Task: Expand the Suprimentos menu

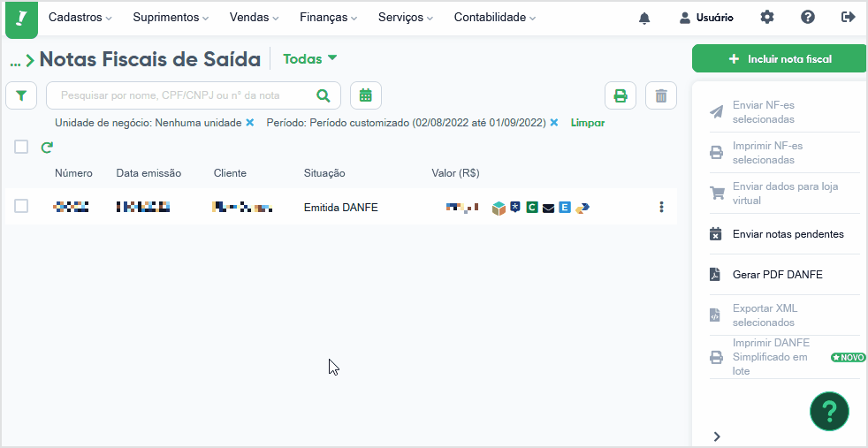Action: pos(171,18)
